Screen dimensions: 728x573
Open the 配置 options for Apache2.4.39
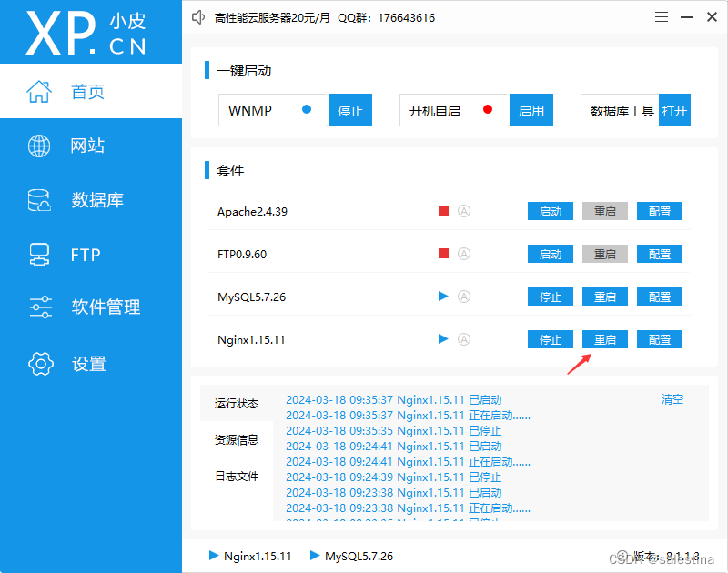tap(660, 211)
